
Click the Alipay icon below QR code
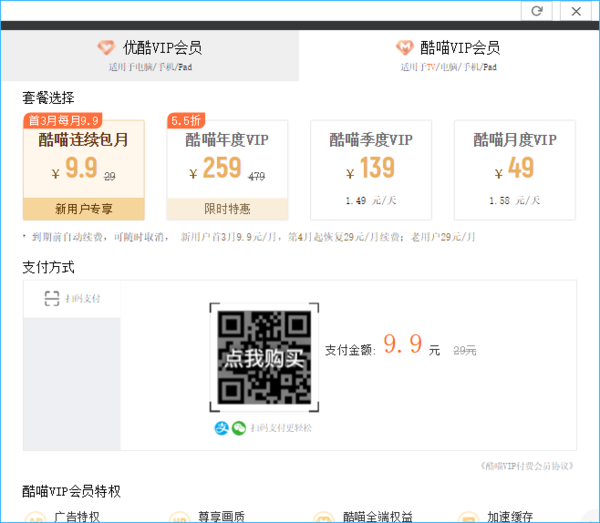[222, 428]
